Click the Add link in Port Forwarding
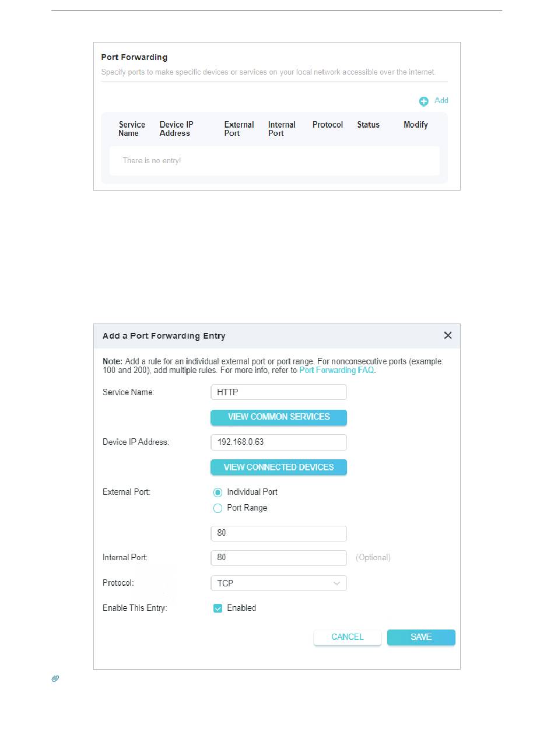554x756 pixels. tap(441, 100)
